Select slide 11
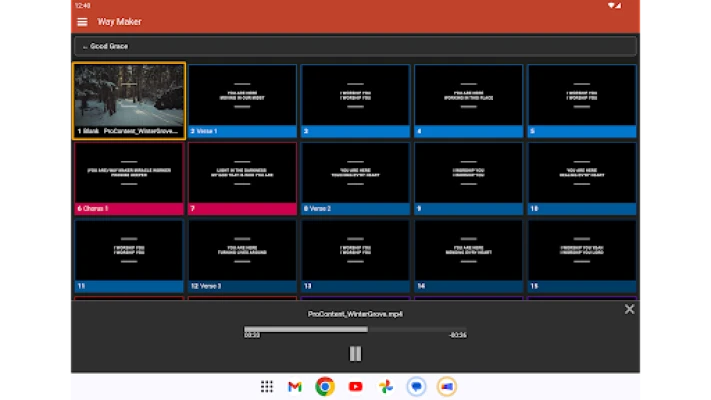 129,256
